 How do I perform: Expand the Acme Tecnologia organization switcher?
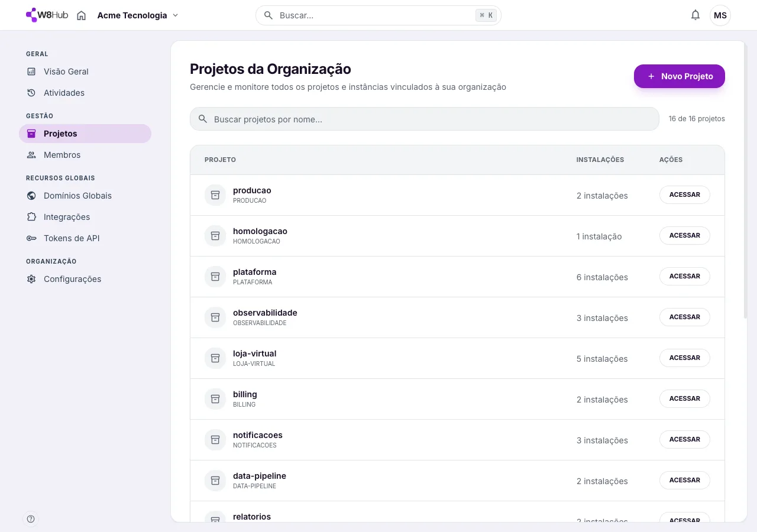pos(138,15)
